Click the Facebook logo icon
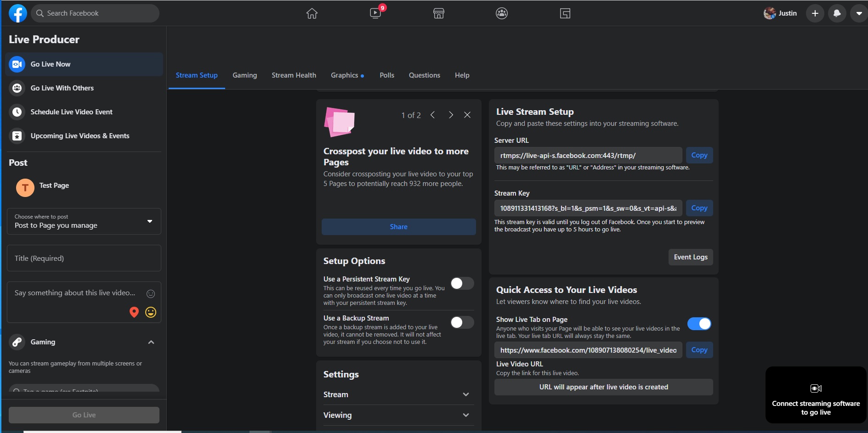 (x=18, y=13)
